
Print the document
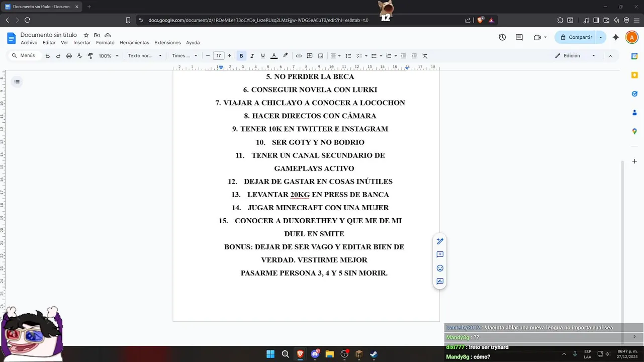69,56
